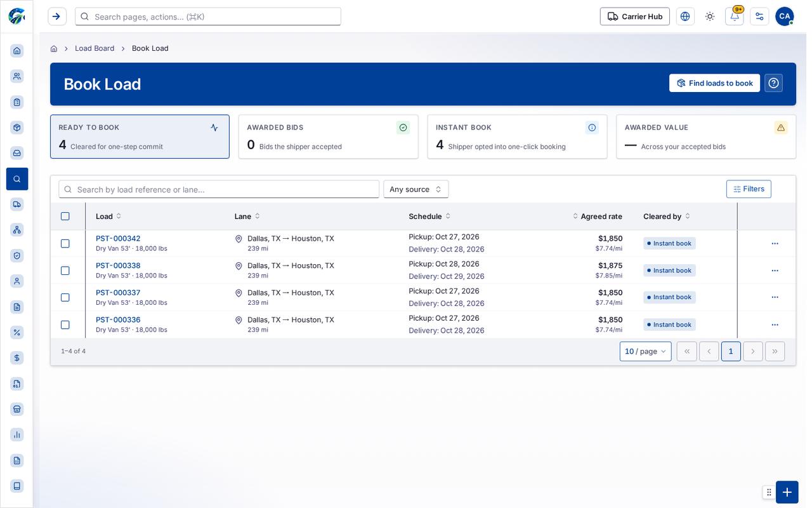812x508 pixels.
Task: Sort by the Schedule column
Action: point(429,217)
